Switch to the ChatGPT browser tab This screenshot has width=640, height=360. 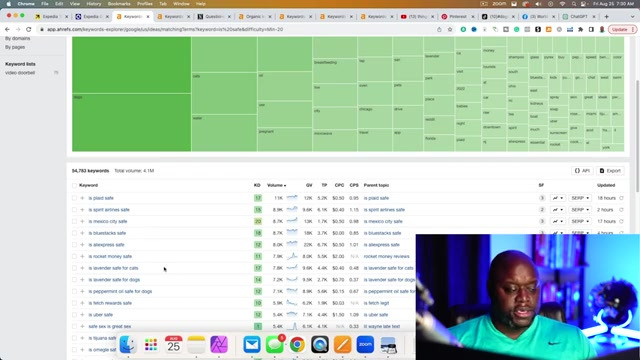click(x=579, y=17)
